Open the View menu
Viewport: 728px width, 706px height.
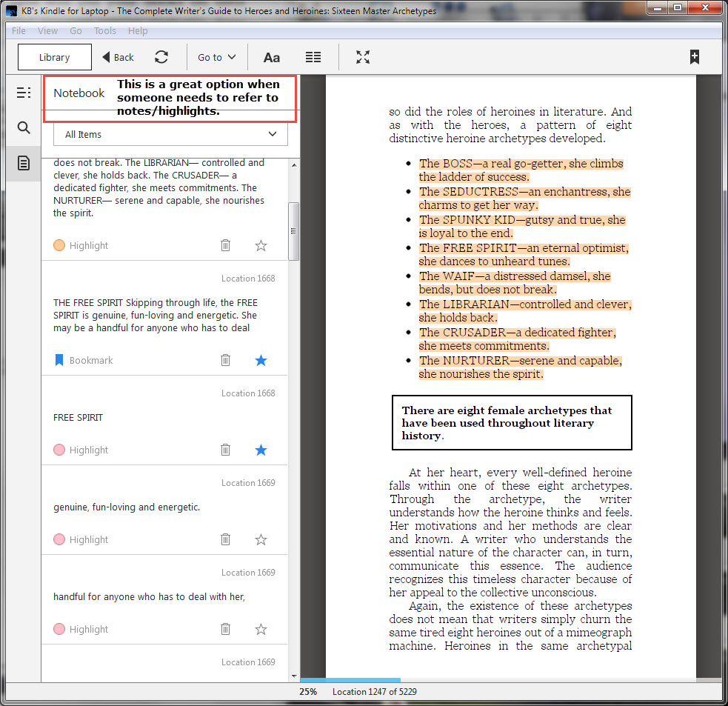click(47, 31)
